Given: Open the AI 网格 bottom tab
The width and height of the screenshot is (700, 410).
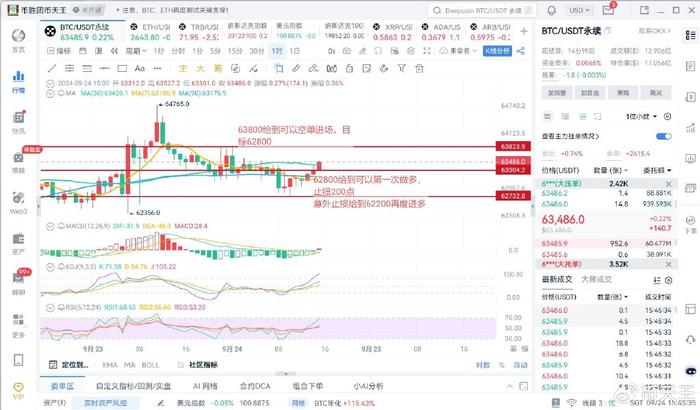Looking at the screenshot, I should [x=205, y=386].
